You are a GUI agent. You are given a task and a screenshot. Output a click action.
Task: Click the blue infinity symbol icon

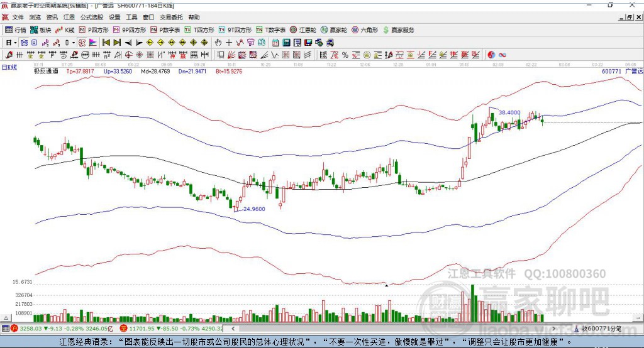click(502, 55)
